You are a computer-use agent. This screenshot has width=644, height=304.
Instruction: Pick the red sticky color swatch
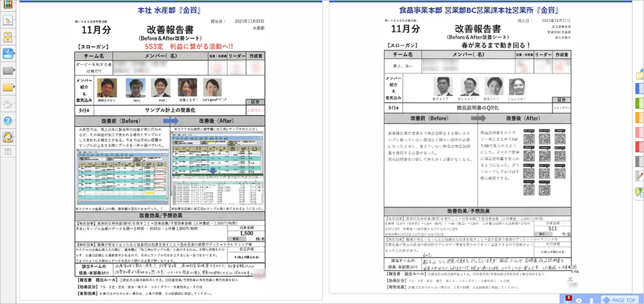tap(639, 146)
